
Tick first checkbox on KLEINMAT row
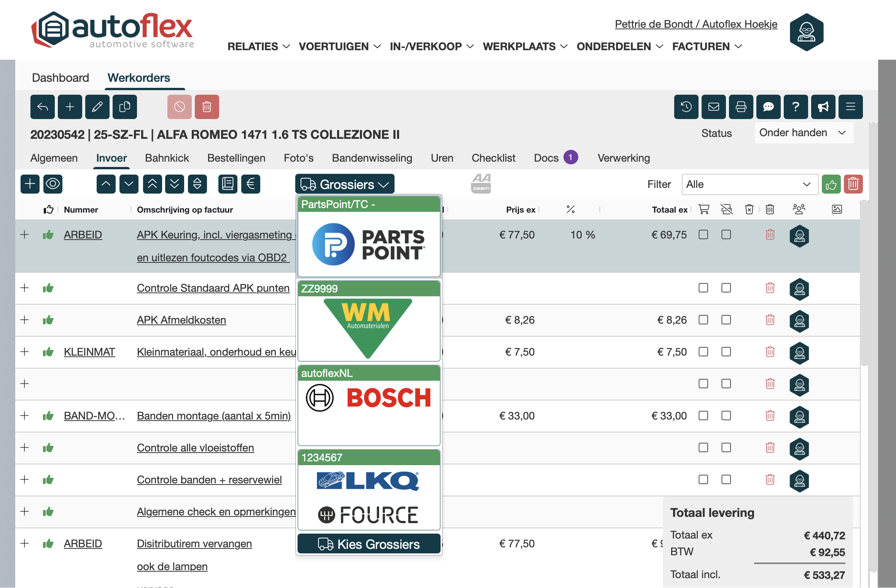point(703,352)
